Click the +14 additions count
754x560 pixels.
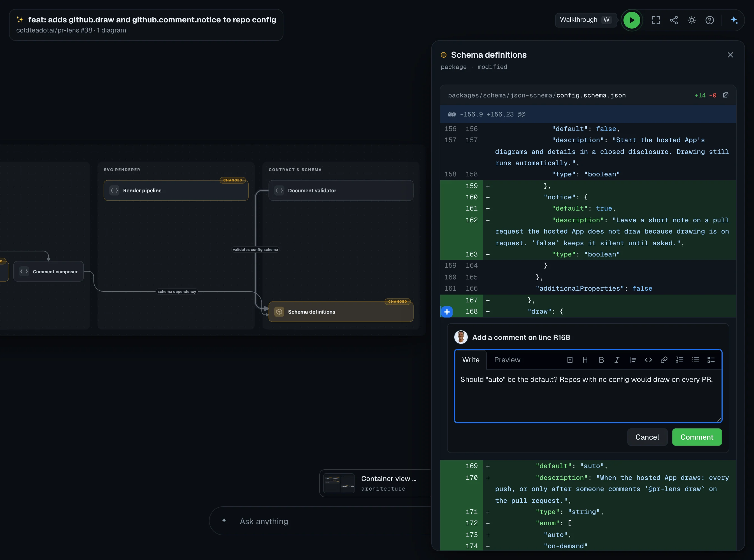coord(700,95)
